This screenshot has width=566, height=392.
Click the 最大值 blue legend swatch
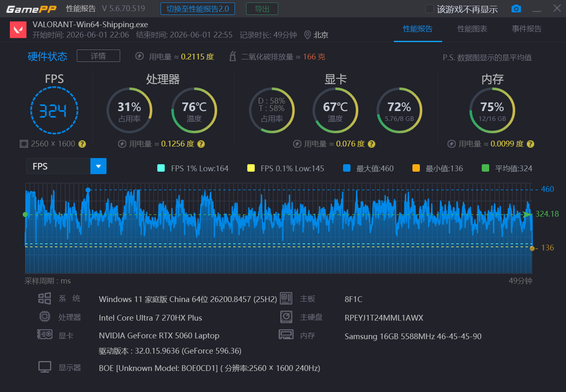347,168
